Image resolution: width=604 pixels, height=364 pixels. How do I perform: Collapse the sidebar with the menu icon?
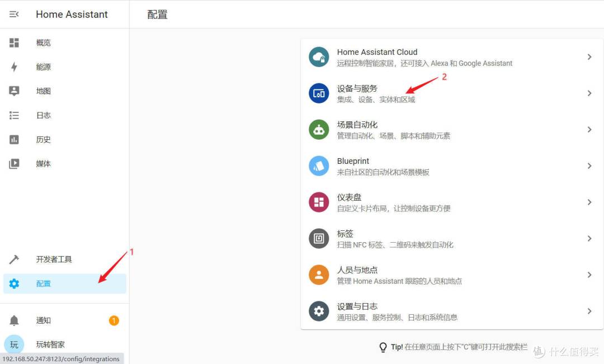point(14,14)
